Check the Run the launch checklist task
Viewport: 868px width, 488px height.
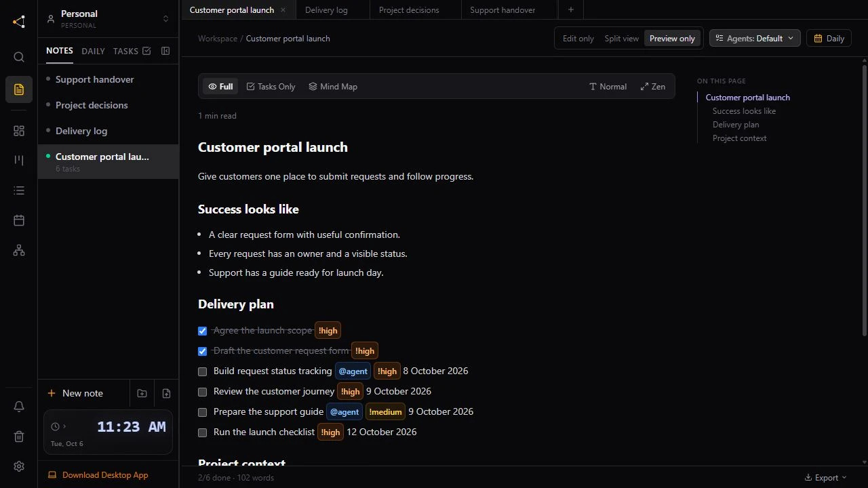click(x=202, y=432)
